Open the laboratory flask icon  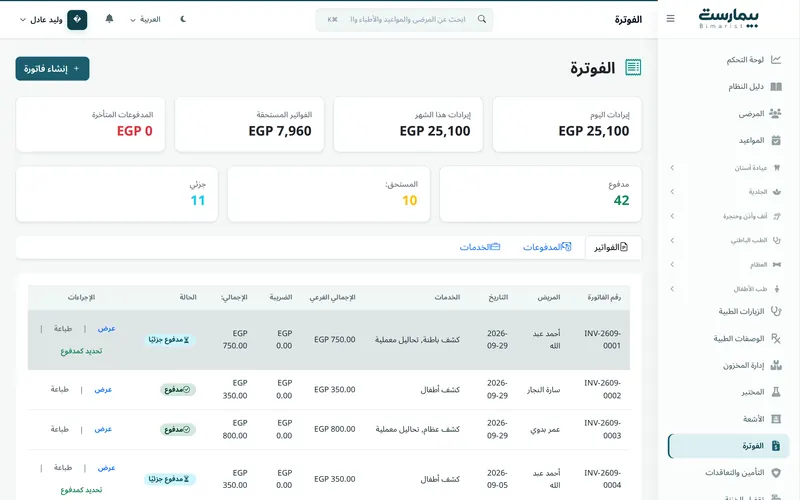click(x=776, y=392)
